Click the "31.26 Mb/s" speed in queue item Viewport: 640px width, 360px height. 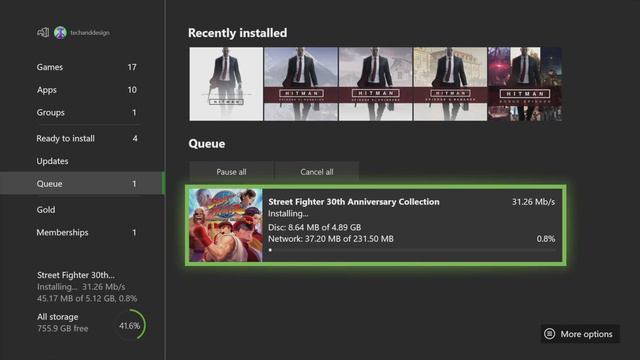533,202
